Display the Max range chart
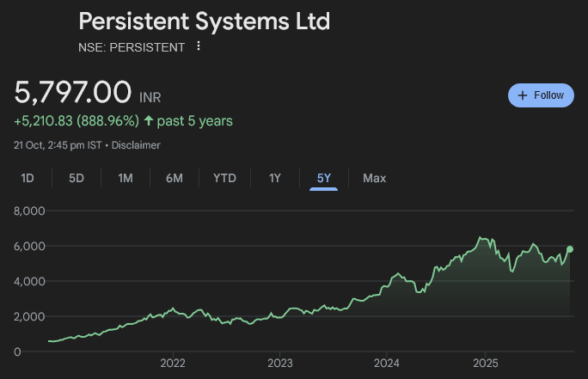The height and width of the screenshot is (379, 588). click(x=374, y=178)
